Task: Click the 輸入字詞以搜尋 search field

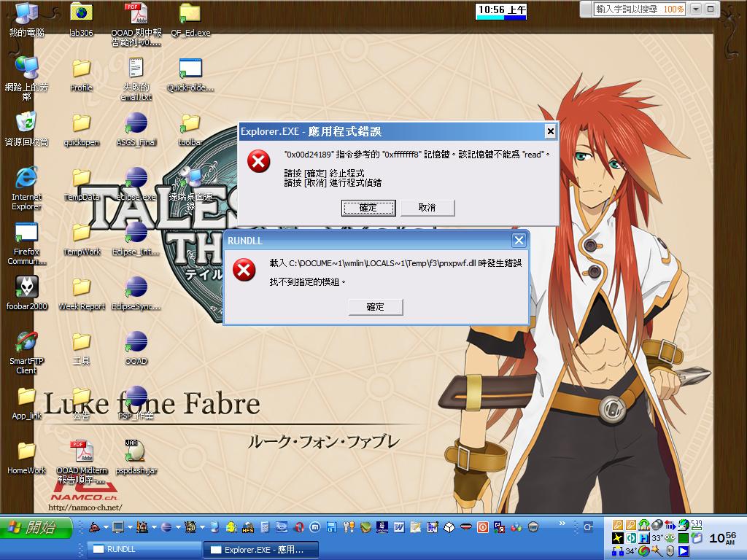Action: [x=629, y=9]
